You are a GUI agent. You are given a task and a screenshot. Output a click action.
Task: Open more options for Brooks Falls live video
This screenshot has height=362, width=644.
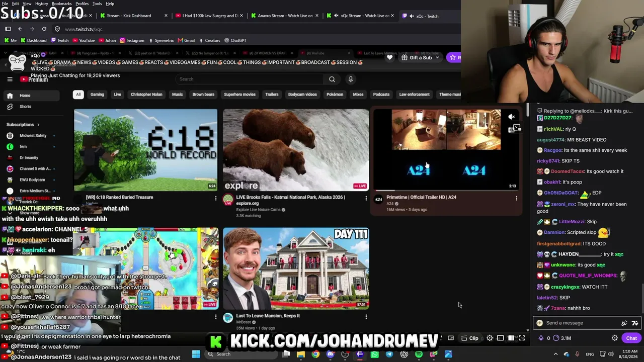tap(366, 199)
